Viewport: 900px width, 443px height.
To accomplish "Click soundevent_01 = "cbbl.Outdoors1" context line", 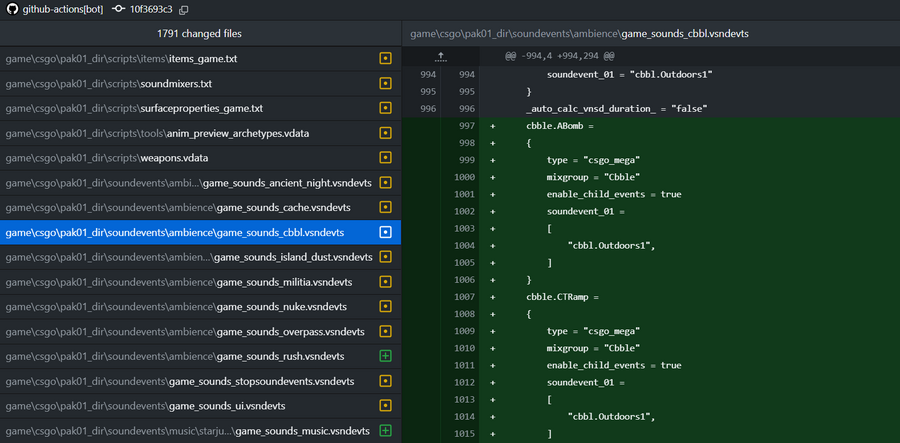I will click(630, 75).
